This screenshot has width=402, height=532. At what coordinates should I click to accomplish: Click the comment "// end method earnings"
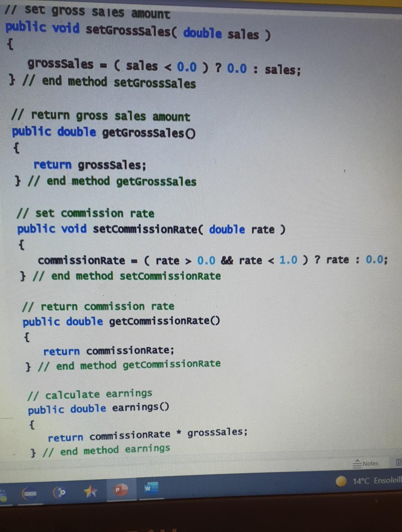[106, 450]
